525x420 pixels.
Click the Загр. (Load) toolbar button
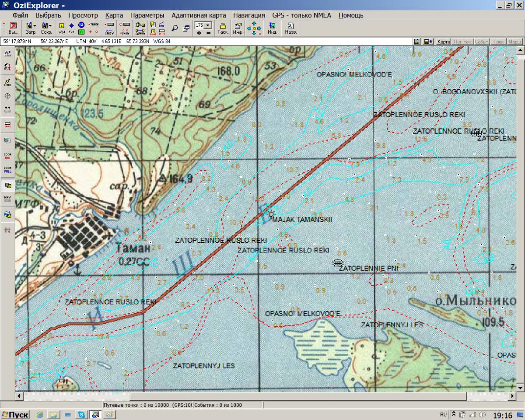pyautogui.click(x=29, y=28)
